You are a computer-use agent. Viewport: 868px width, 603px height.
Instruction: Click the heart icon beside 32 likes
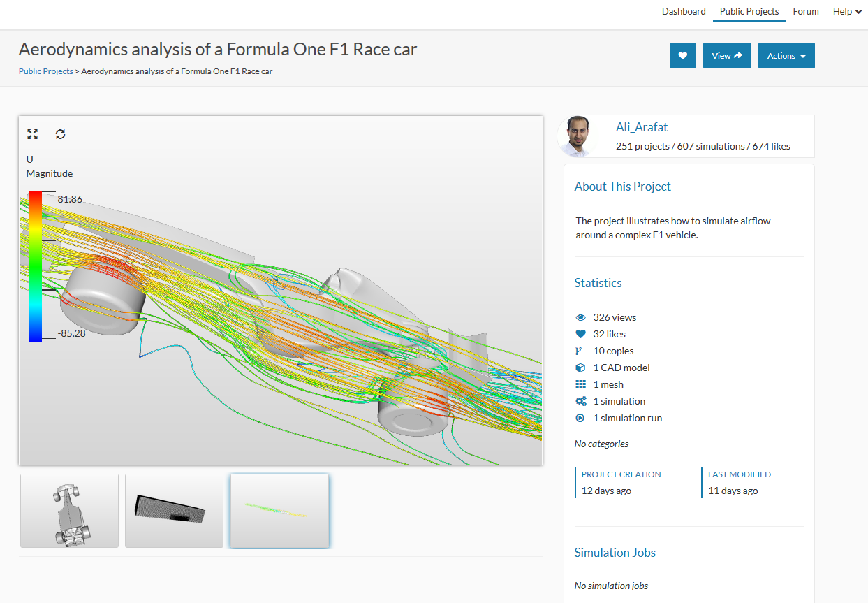pyautogui.click(x=580, y=334)
